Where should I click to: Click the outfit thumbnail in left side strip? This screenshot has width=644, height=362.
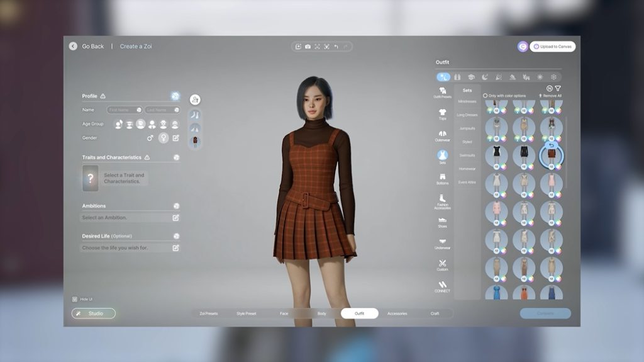click(195, 142)
